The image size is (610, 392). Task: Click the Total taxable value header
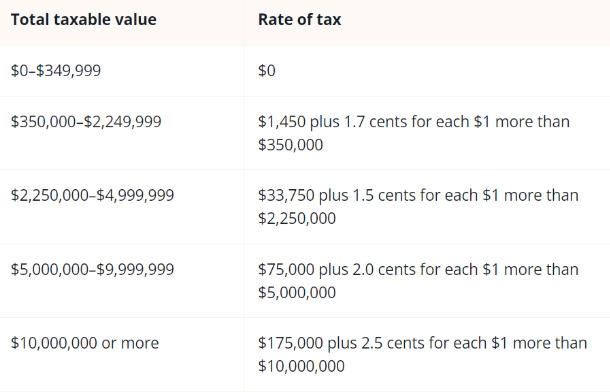tap(84, 19)
